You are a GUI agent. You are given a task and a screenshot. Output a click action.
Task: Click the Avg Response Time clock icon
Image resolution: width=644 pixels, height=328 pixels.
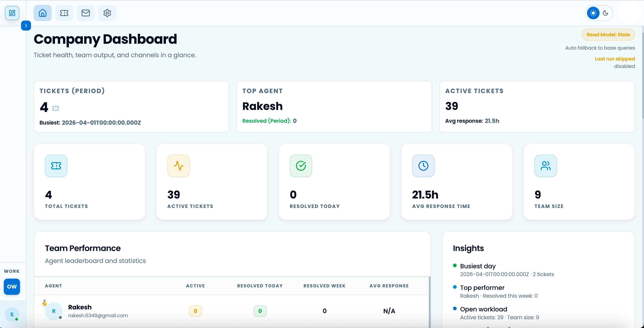click(423, 166)
